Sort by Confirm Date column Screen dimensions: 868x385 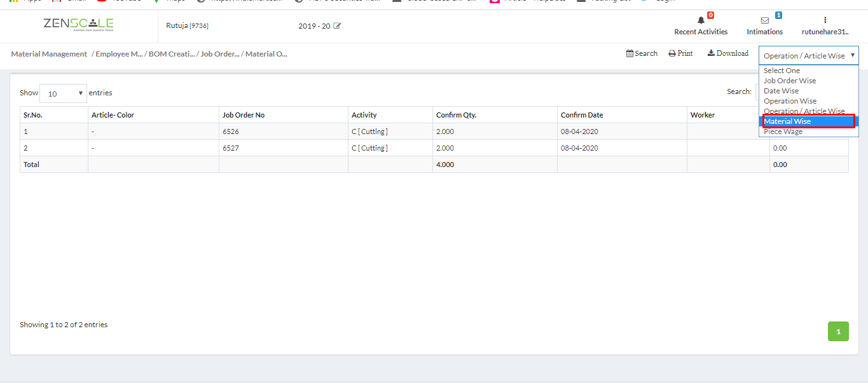point(623,115)
